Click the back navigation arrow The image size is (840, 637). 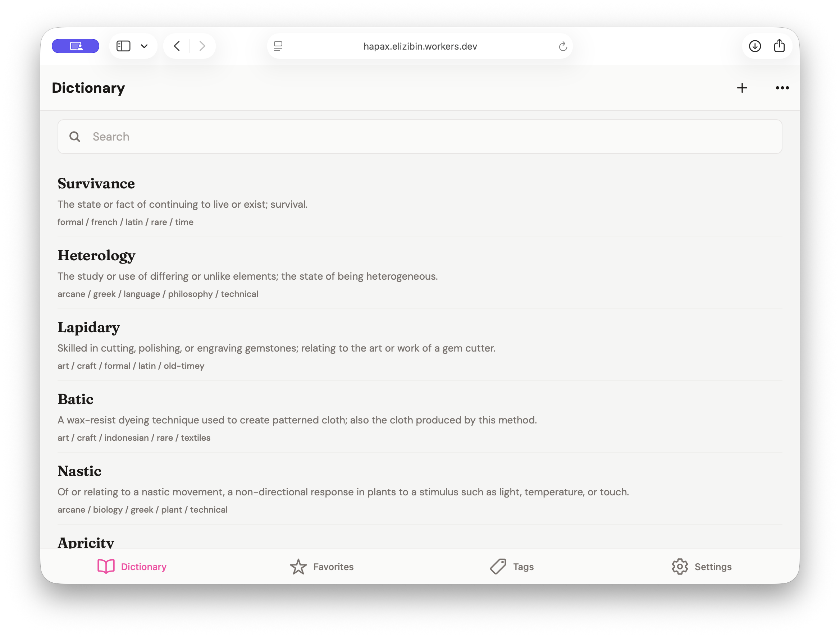[x=176, y=46]
